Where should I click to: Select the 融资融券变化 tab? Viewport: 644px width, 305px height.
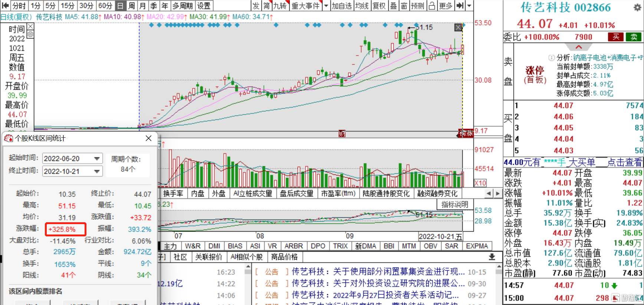point(437,193)
